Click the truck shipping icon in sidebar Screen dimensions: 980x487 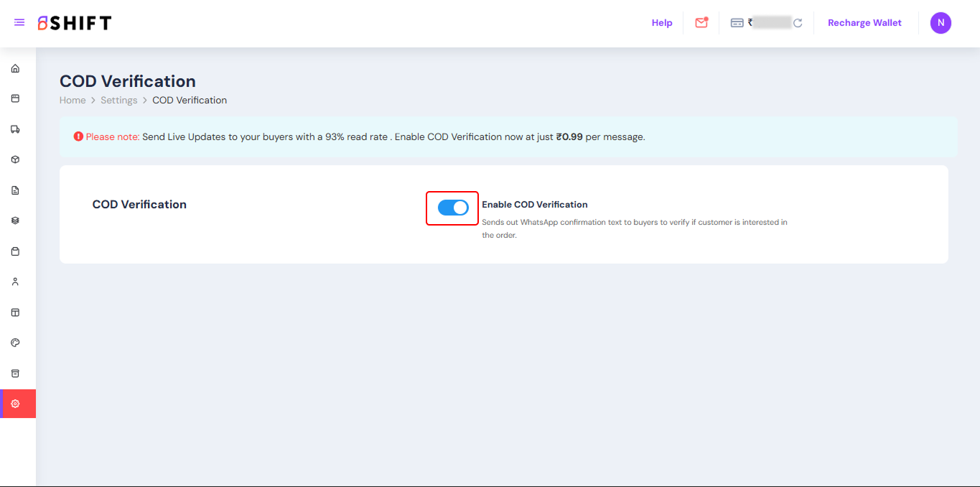(15, 129)
